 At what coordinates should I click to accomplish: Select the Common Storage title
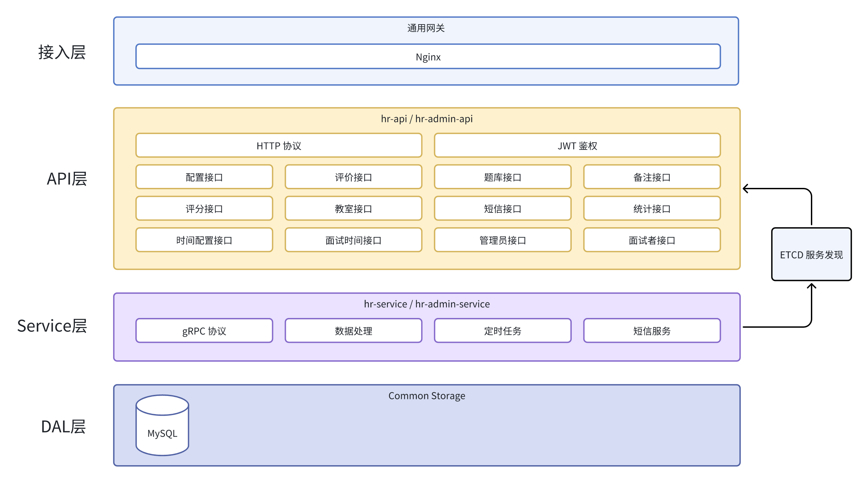click(x=427, y=396)
